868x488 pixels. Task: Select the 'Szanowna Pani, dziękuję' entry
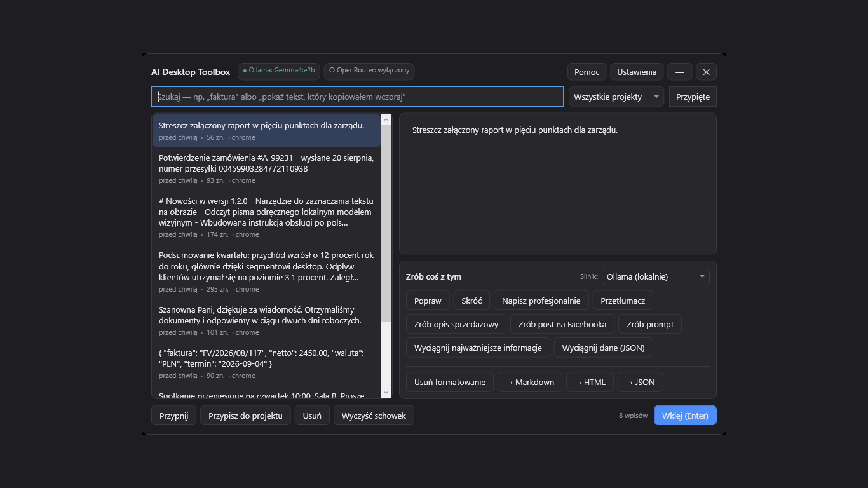pos(266,320)
